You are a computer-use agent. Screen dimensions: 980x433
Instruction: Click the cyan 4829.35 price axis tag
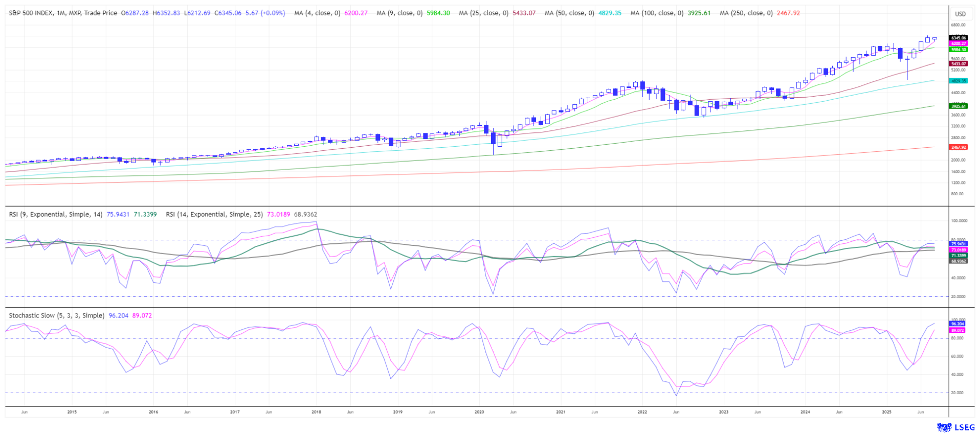pos(958,81)
